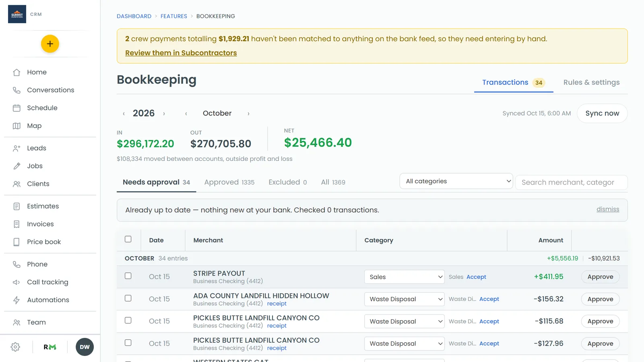
Task: Open the Sales category dropdown for STRIPE PAYOUT
Action: point(405,277)
